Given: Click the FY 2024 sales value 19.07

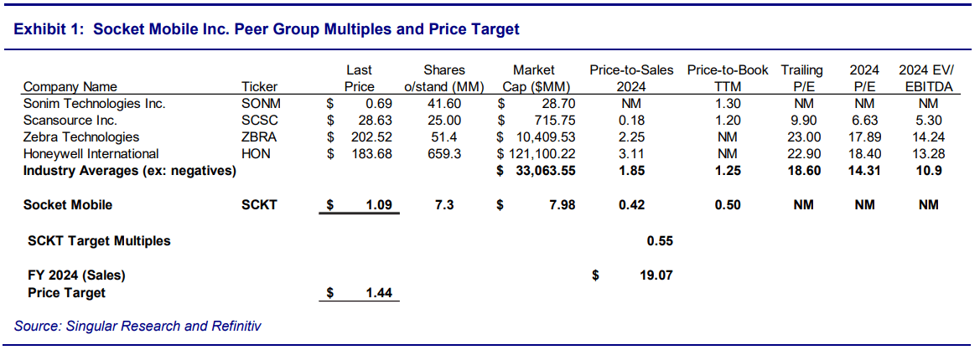Looking at the screenshot, I should (x=655, y=274).
